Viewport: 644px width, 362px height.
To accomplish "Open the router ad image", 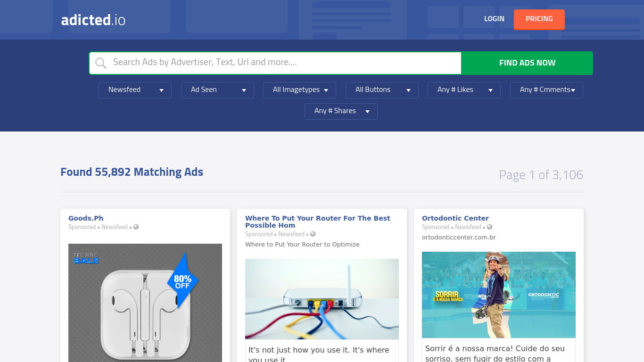I will (x=322, y=299).
